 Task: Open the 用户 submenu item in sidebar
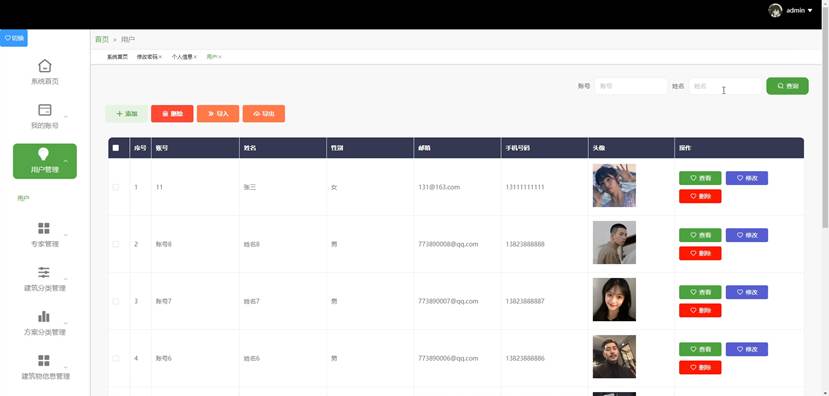[x=23, y=198]
